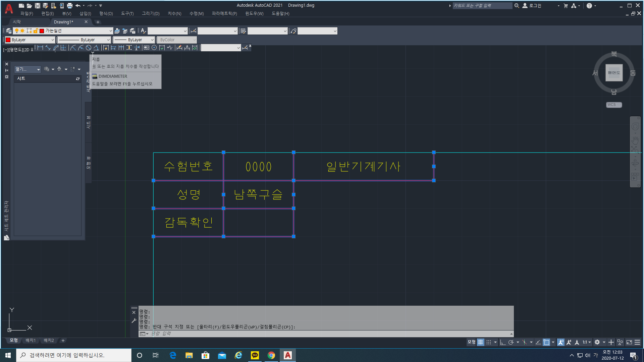Viewport: 644px width, 362px height.
Task: Expand the 가는실선 layer dropdown
Action: (x=110, y=31)
